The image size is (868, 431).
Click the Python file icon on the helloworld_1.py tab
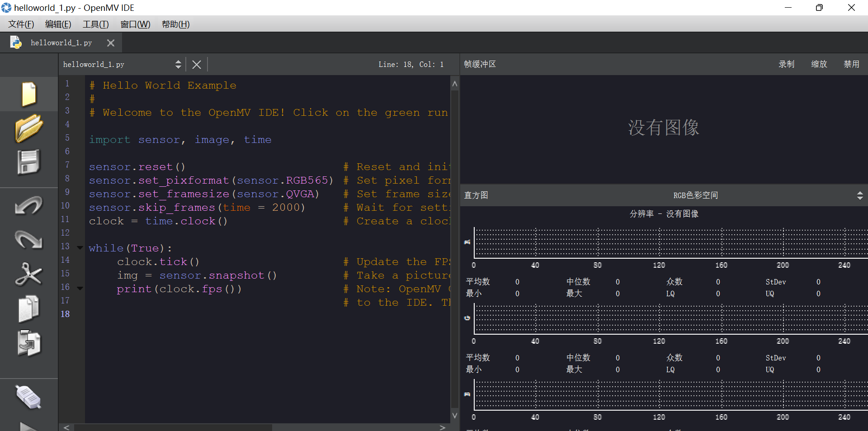click(16, 43)
